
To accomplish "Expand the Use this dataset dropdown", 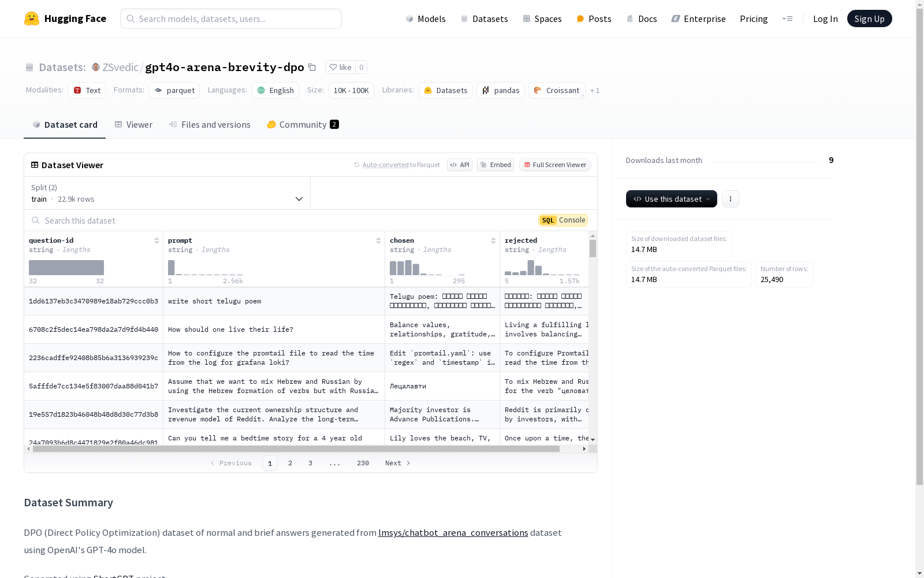I will (672, 199).
